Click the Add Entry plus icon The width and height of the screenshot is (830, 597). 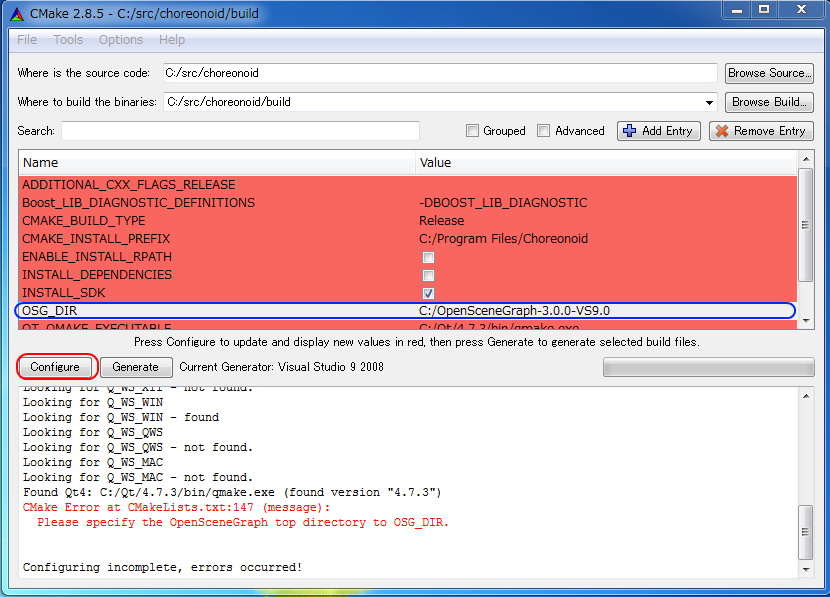[630, 130]
